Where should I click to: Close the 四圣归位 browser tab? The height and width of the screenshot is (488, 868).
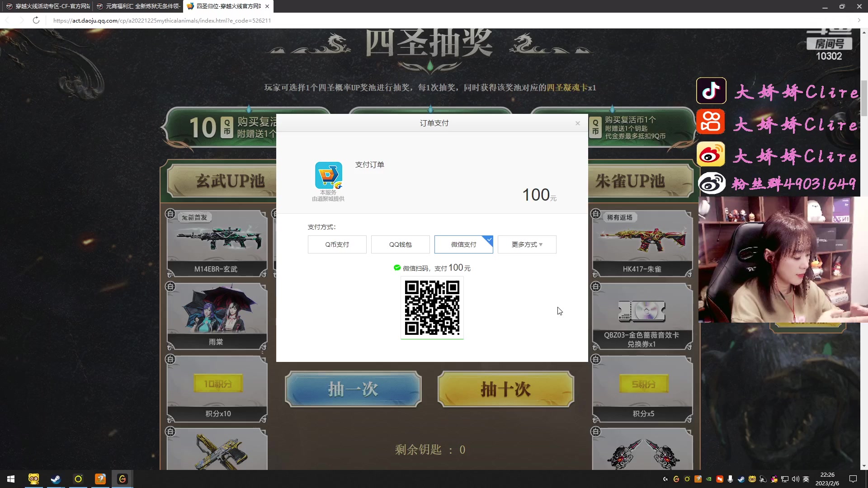point(267,6)
